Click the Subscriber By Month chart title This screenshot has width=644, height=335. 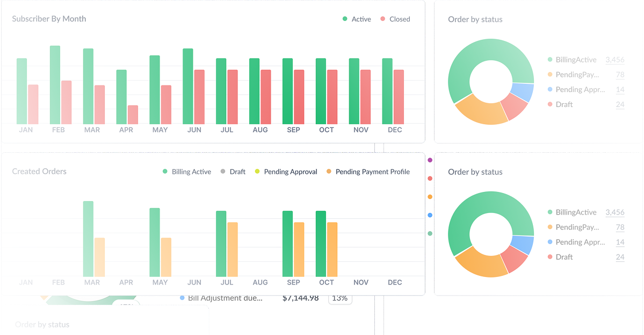[x=49, y=19]
